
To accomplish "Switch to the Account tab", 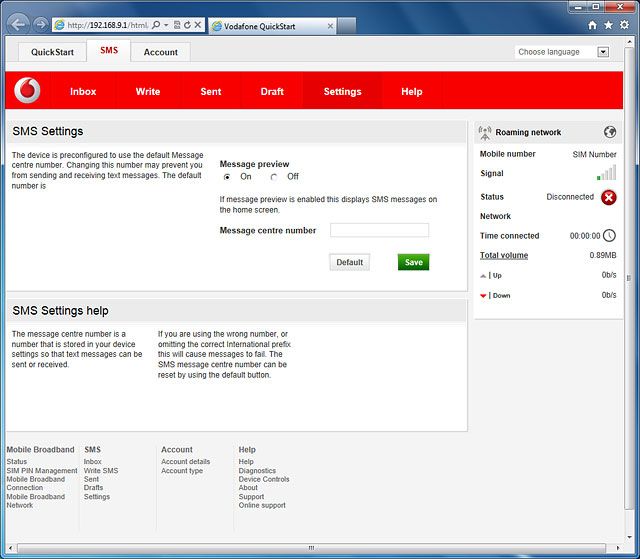I will (161, 52).
